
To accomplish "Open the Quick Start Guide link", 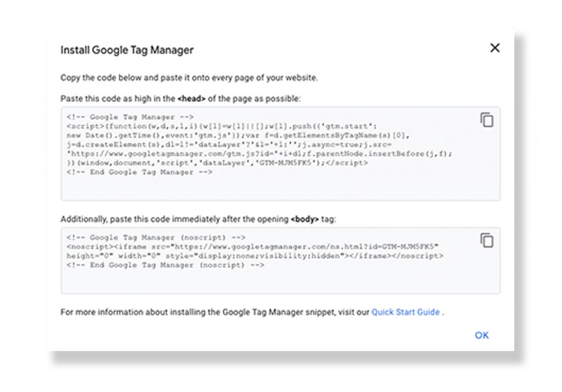I will [x=406, y=312].
